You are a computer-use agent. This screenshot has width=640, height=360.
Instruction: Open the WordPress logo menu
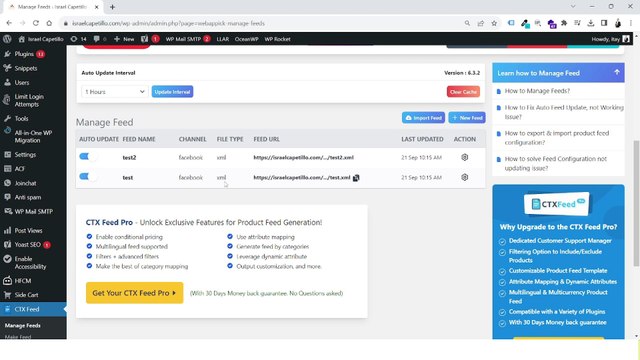click(7, 39)
